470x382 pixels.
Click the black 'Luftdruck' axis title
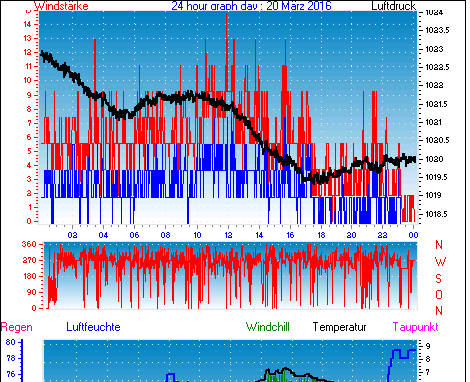coord(393,6)
